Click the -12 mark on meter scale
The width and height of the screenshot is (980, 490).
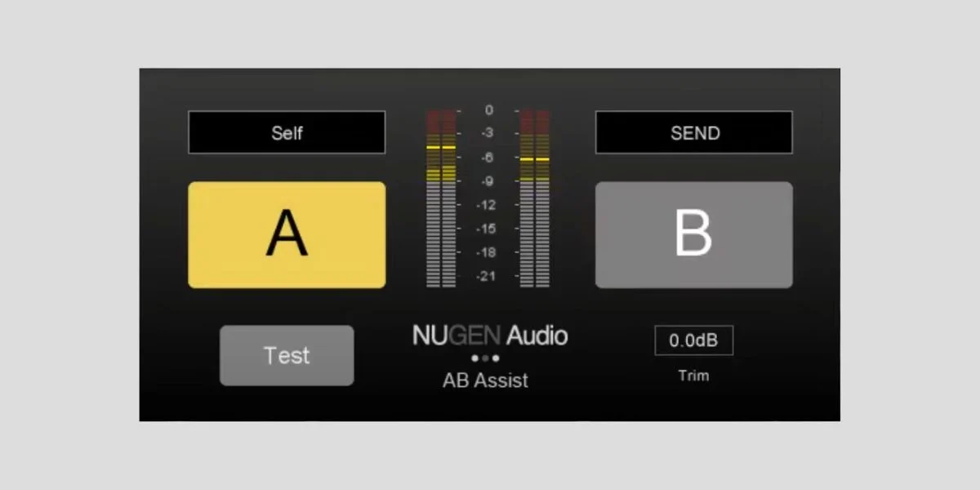(x=488, y=205)
